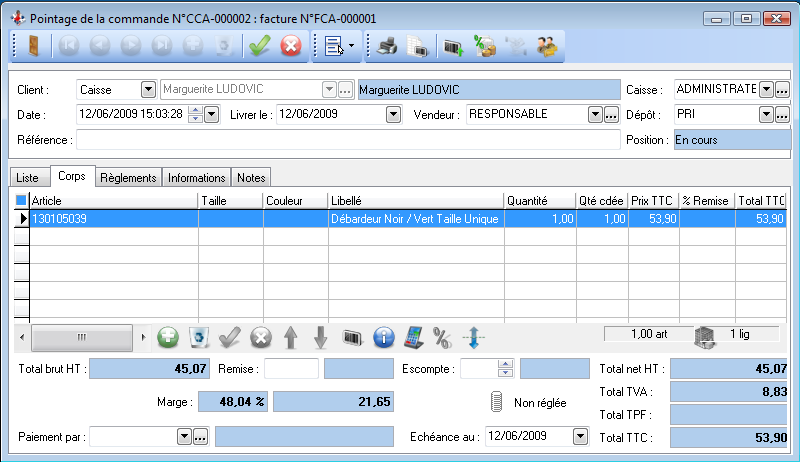Viewport: 800px width, 462px height.
Task: Open the Echéance au date dropdown
Action: pyautogui.click(x=580, y=436)
